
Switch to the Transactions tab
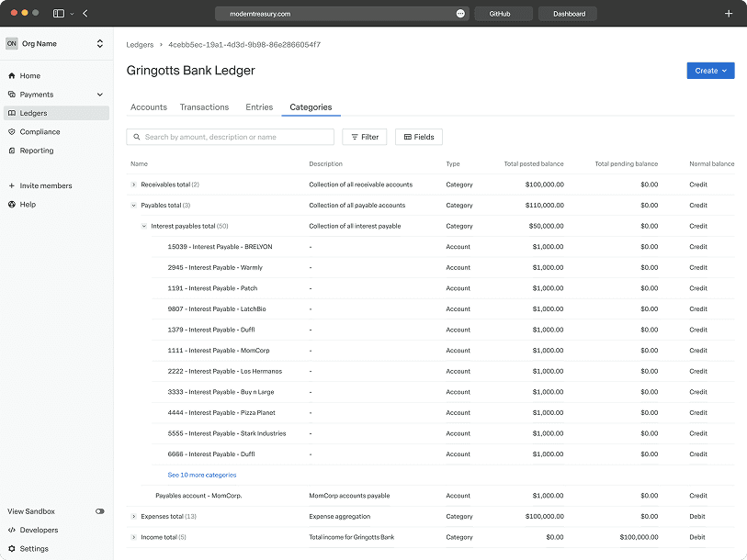click(204, 107)
